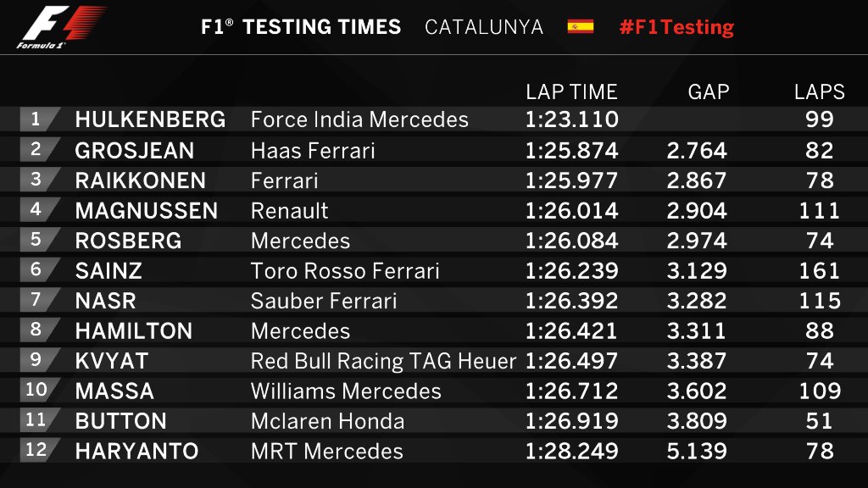Click the position 1 badge
The width and height of the screenshot is (868, 488).
pos(37,119)
